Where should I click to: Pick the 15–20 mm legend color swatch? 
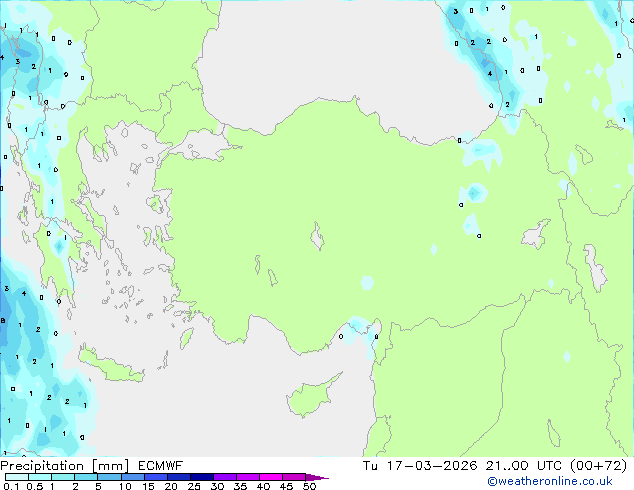(x=155, y=477)
